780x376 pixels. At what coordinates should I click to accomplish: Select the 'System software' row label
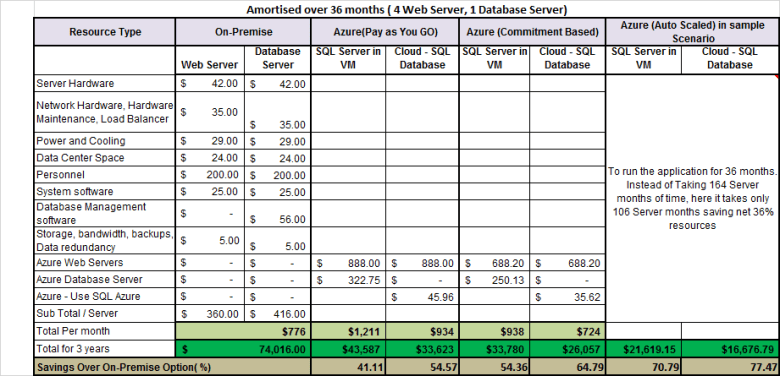tap(105, 191)
